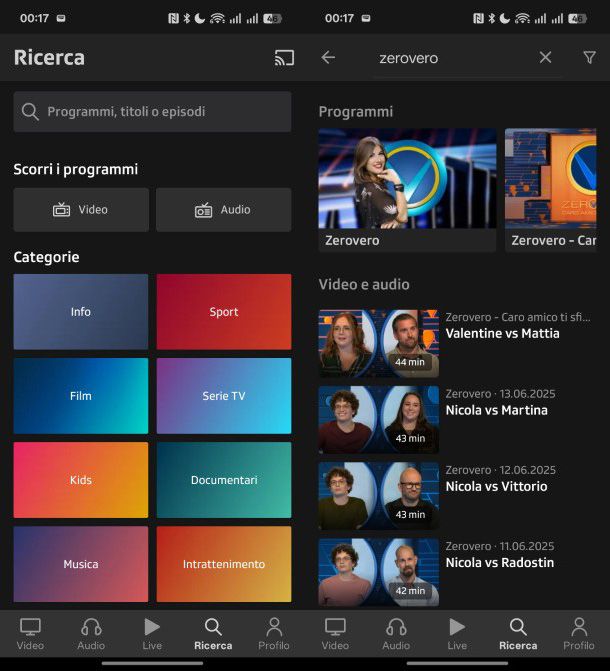610x671 pixels.
Task: Tap the magnifier icon in the search field
Action: 30,112
